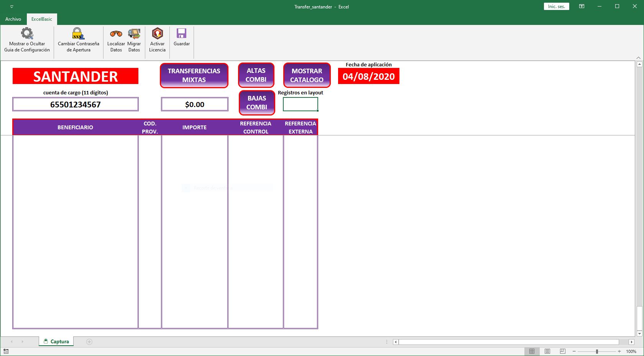The height and width of the screenshot is (356, 644).
Task: Select the ExcelBasic ribbon tab
Action: click(x=42, y=19)
